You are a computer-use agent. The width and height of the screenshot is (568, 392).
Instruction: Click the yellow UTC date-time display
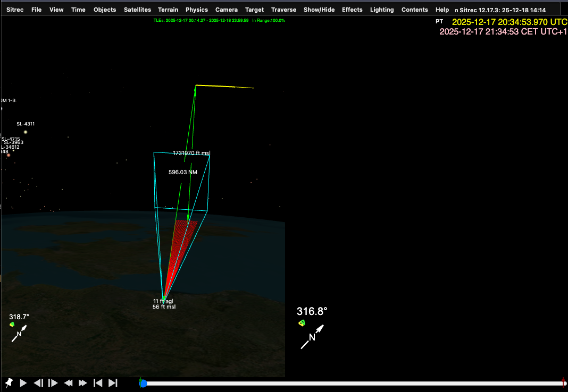pos(509,22)
